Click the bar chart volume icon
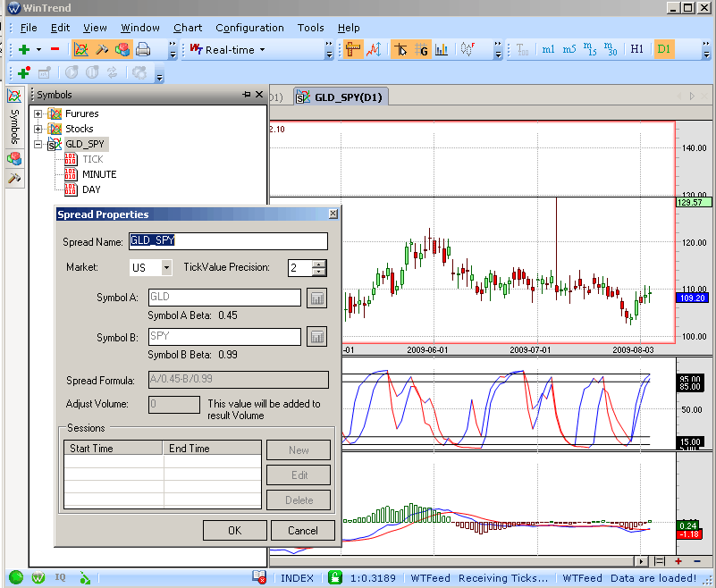Screen dimensions: 716x588 [x=442, y=49]
